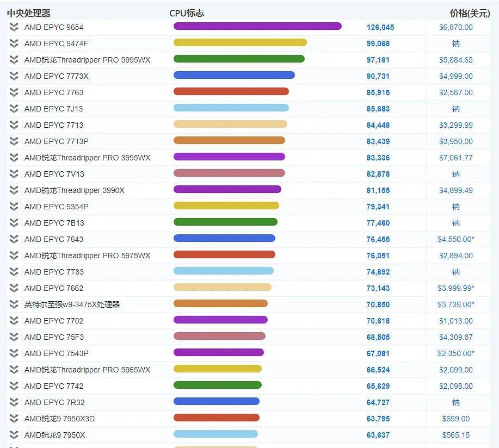Open Threadripper PRO 5975WX processor link
The image size is (499, 448).
coord(87,256)
